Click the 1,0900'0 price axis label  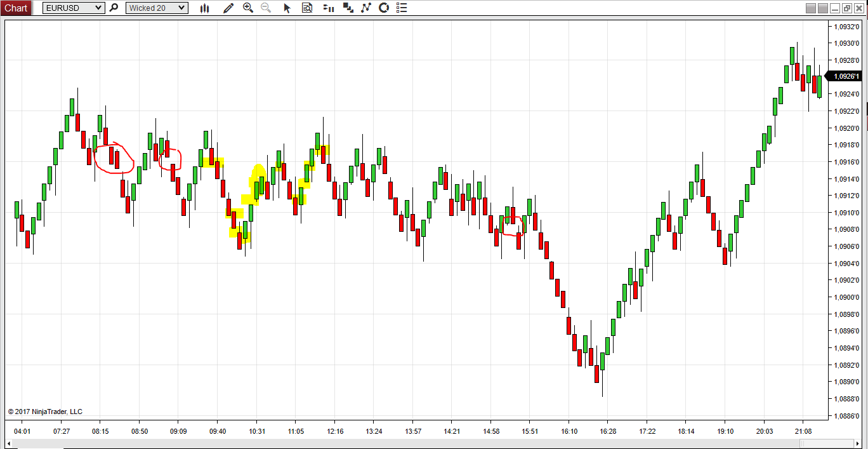[847, 297]
